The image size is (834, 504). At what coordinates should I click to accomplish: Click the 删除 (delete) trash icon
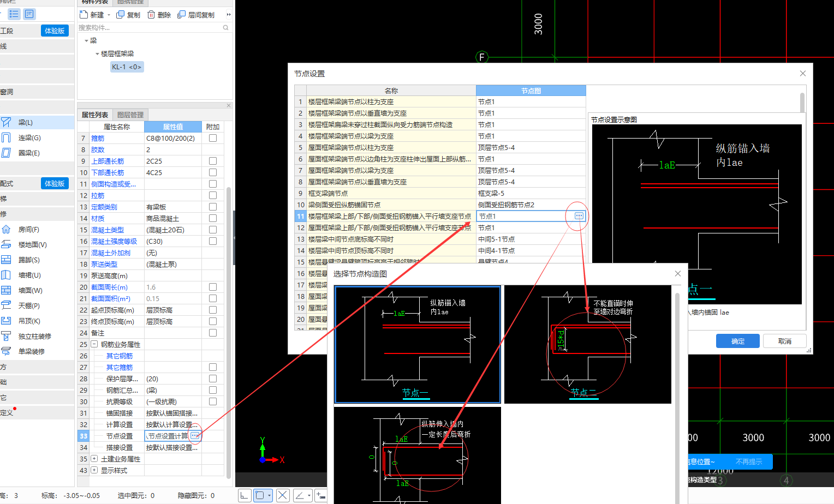point(151,15)
